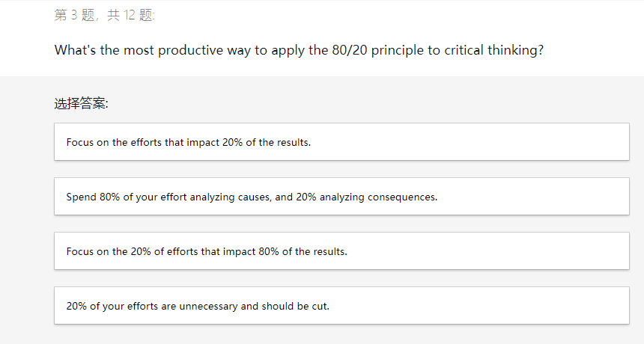Pick 'Focus on the 20% of efforts' answer
Viewport: 644px width, 344px height.
(x=341, y=251)
